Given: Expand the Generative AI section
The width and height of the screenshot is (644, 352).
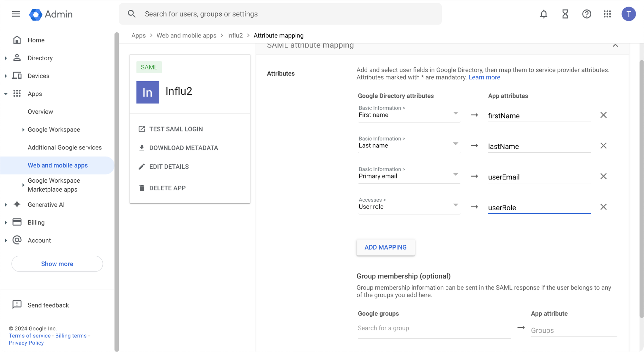Looking at the screenshot, I should click(x=6, y=204).
